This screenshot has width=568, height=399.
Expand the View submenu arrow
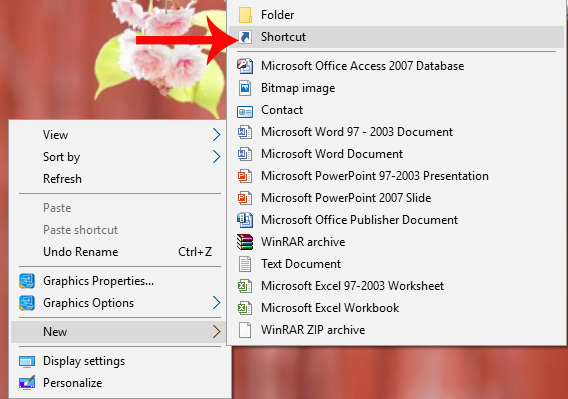216,135
